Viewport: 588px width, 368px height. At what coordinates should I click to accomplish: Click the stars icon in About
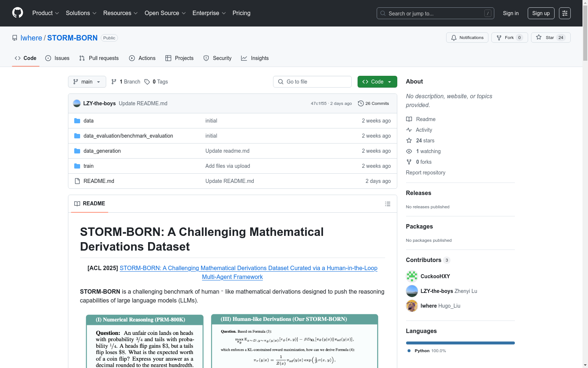pos(409,141)
